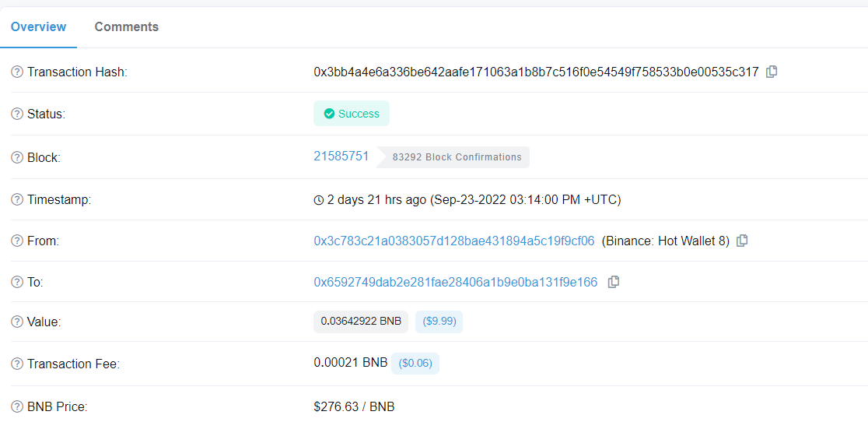Click the Timestamp: label
This screenshot has height=422, width=868.
pos(59,200)
